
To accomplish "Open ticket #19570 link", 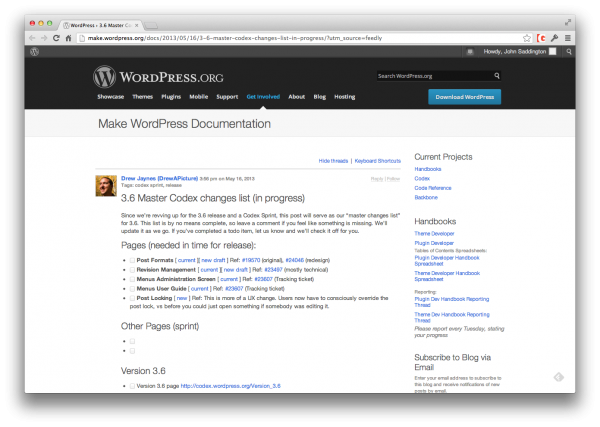I will tap(251, 260).
